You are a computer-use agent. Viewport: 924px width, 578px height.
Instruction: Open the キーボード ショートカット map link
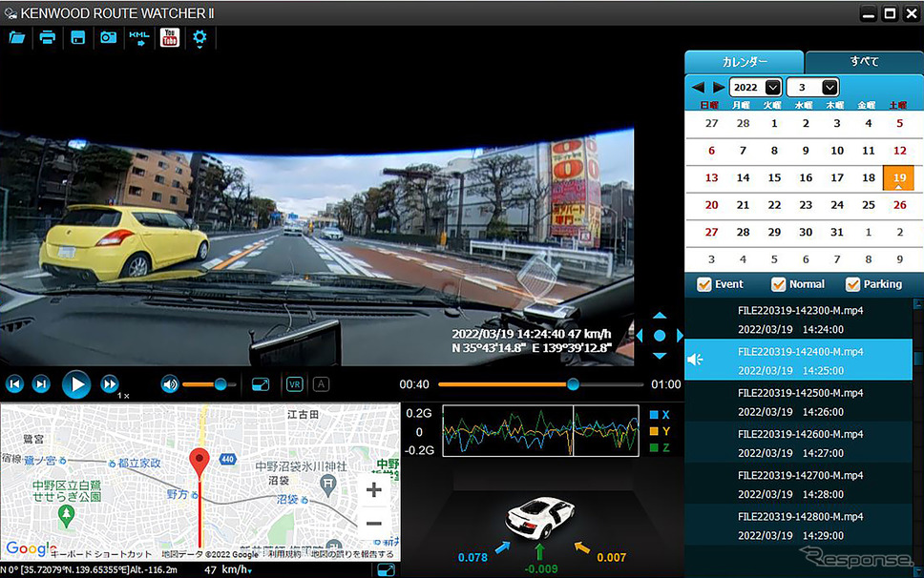click(101, 554)
